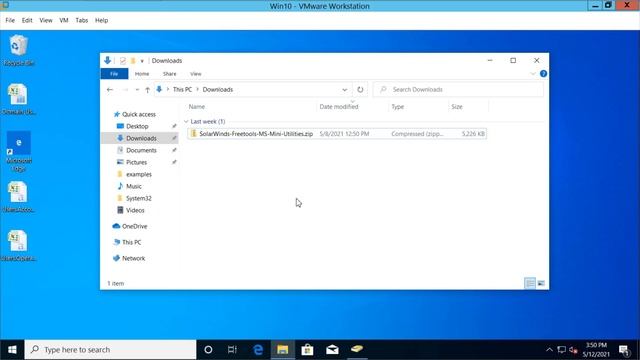Select System32 in the sidebar
The width and height of the screenshot is (640, 360).
139,198
